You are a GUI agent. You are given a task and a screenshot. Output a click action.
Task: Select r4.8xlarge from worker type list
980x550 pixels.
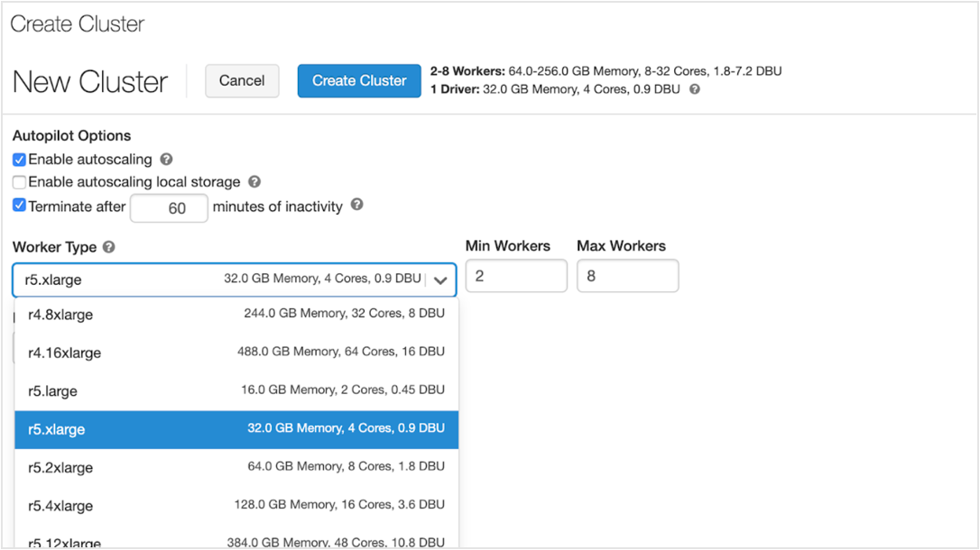(236, 315)
